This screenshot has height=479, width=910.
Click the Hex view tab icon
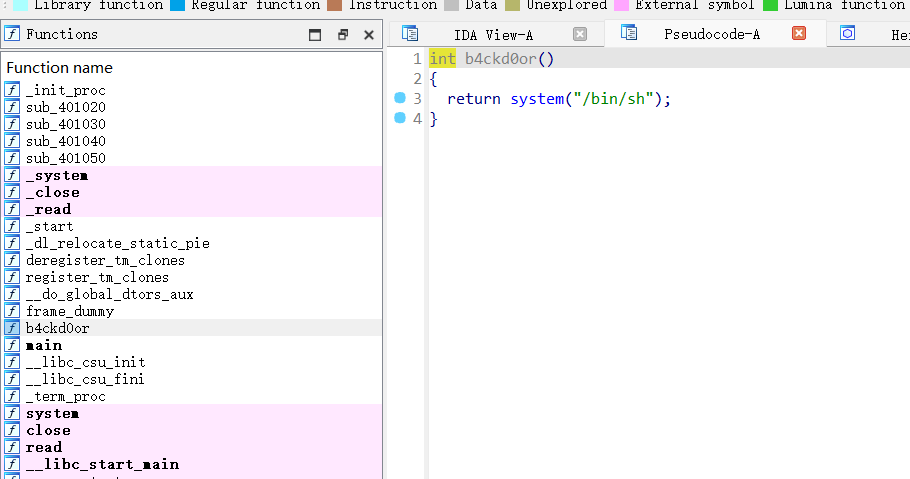[848, 34]
